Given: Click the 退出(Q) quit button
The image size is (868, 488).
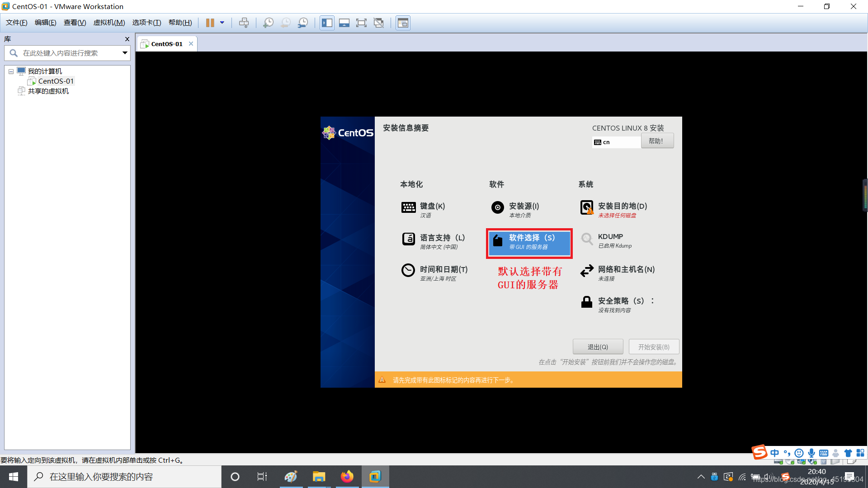Looking at the screenshot, I should 598,347.
